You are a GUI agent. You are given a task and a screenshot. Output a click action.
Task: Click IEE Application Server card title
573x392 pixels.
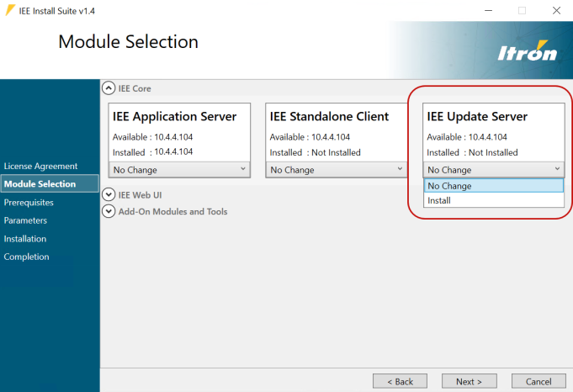click(x=174, y=117)
